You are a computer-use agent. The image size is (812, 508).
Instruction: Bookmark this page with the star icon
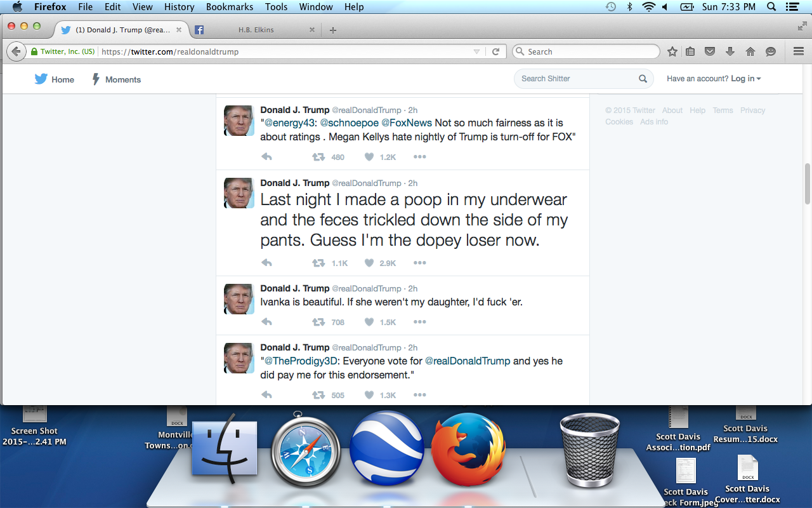pos(672,51)
